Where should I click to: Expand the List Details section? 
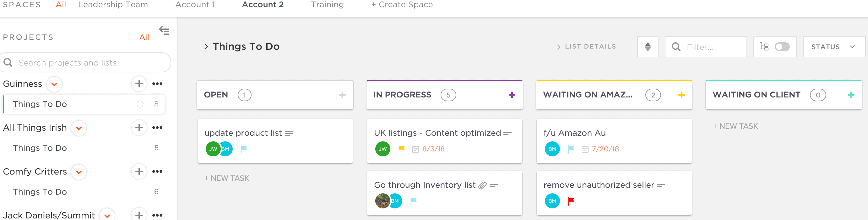pos(586,46)
